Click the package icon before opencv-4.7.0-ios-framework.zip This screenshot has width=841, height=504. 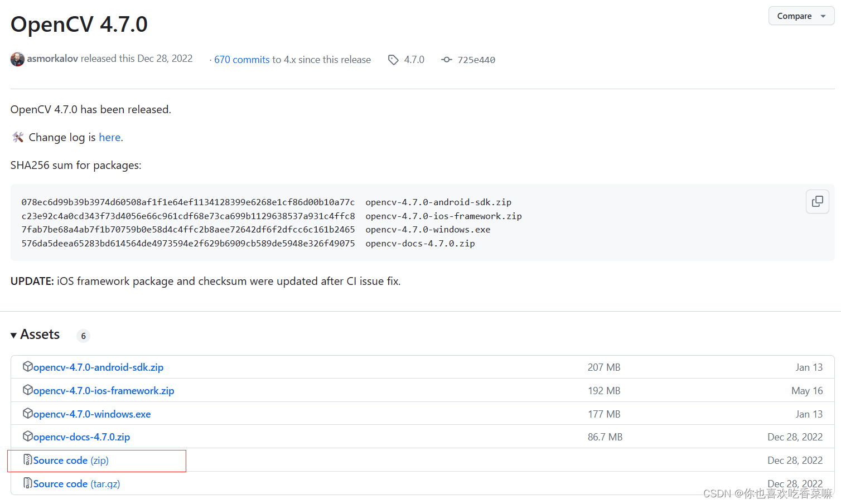click(x=27, y=390)
